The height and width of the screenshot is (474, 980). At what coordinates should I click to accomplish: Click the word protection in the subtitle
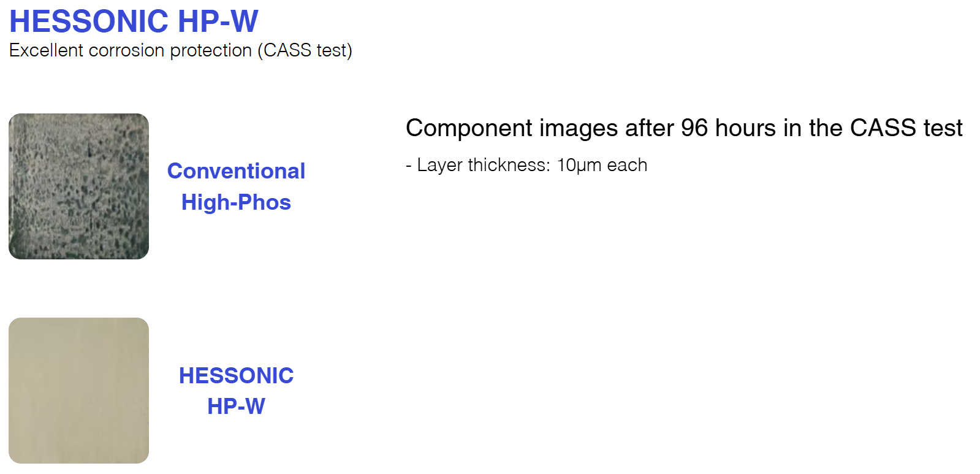[x=211, y=50]
